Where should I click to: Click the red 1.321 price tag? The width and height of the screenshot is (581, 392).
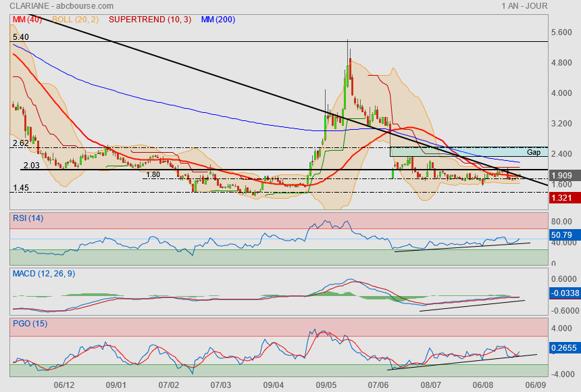point(565,197)
